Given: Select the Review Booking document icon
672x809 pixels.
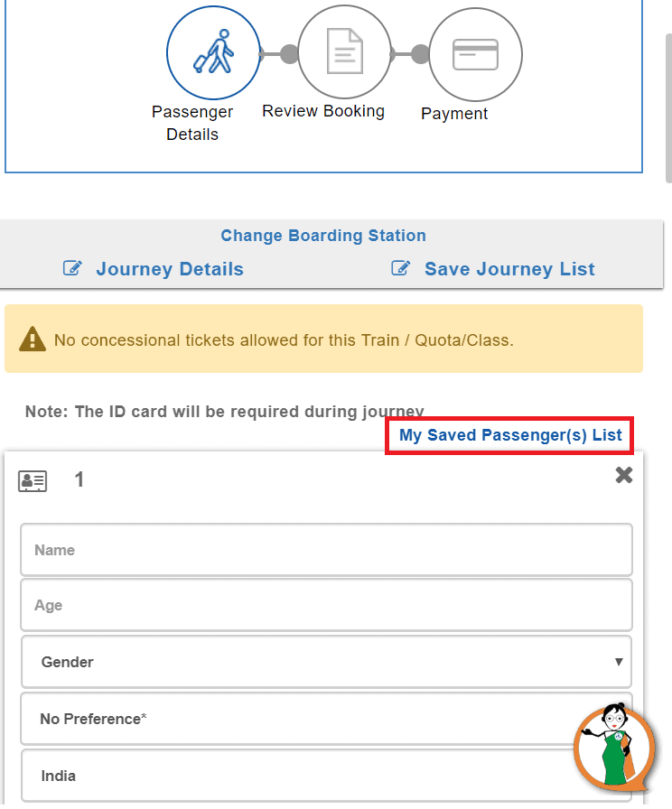Looking at the screenshot, I should [x=345, y=51].
